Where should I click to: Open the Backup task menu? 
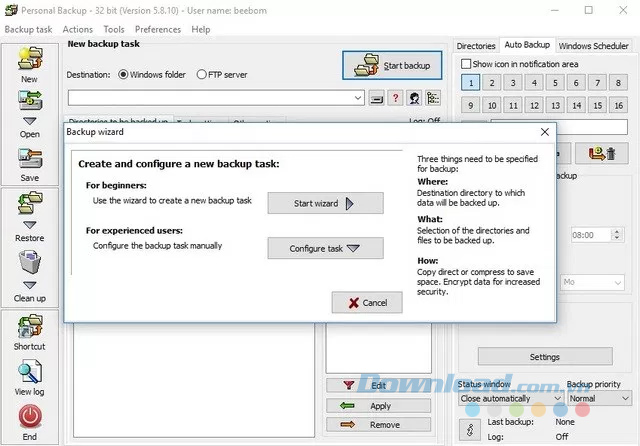point(28,29)
